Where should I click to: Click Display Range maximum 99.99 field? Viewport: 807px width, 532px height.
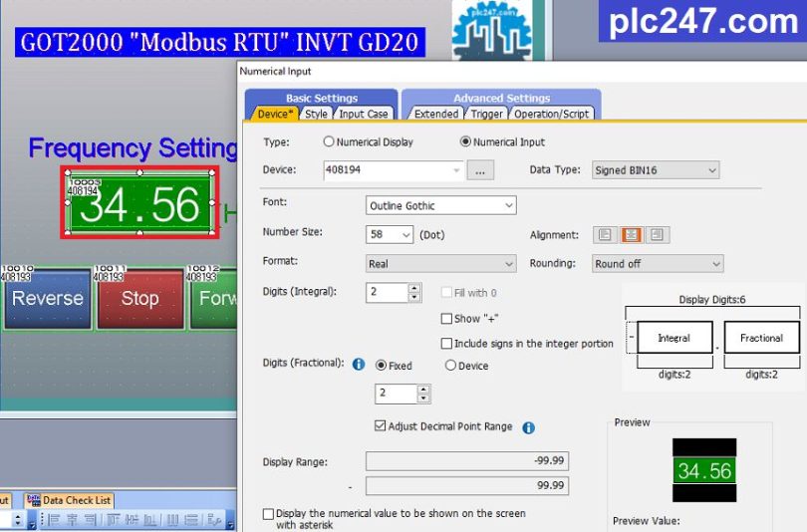point(467,486)
